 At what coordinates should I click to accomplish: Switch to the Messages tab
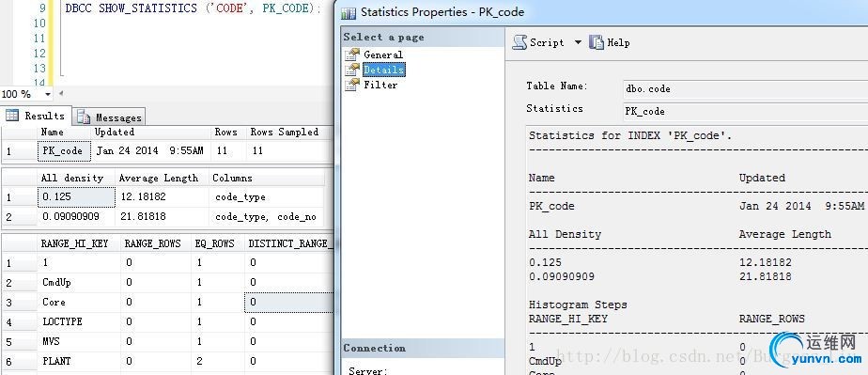point(109,117)
